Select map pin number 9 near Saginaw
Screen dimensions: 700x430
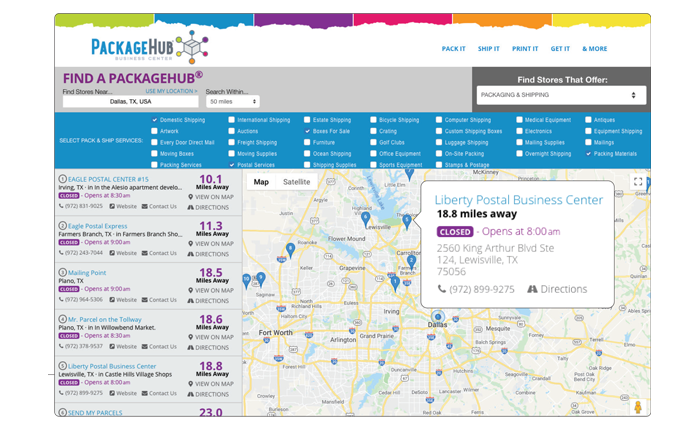pos(261,280)
